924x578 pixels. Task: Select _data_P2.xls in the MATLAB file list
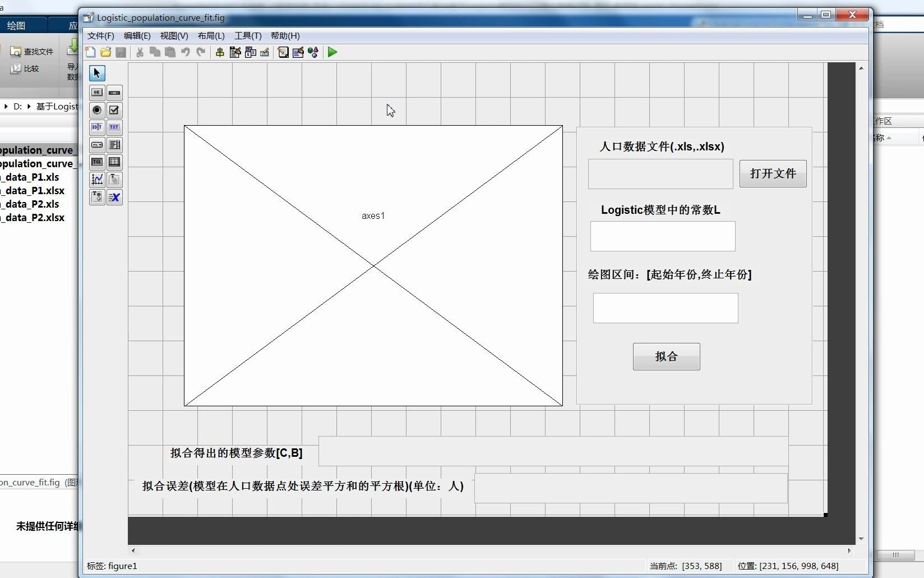click(x=30, y=204)
